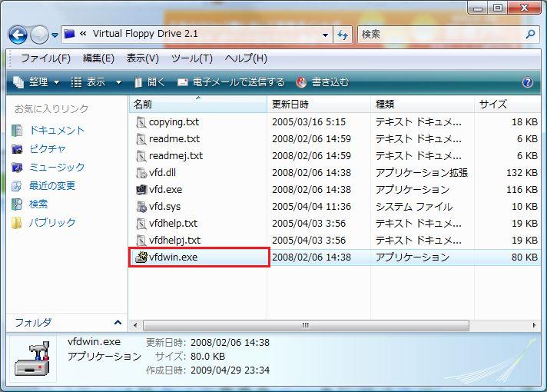Click the vfdwin.exe preview thumbnail in details pane
547x392 pixels.
pyautogui.click(x=32, y=359)
